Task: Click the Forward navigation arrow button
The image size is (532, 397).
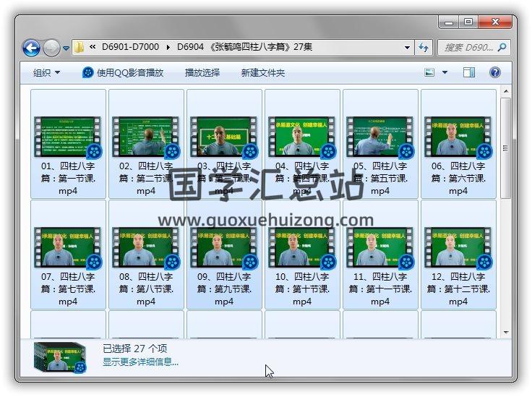Action: pyautogui.click(x=51, y=48)
